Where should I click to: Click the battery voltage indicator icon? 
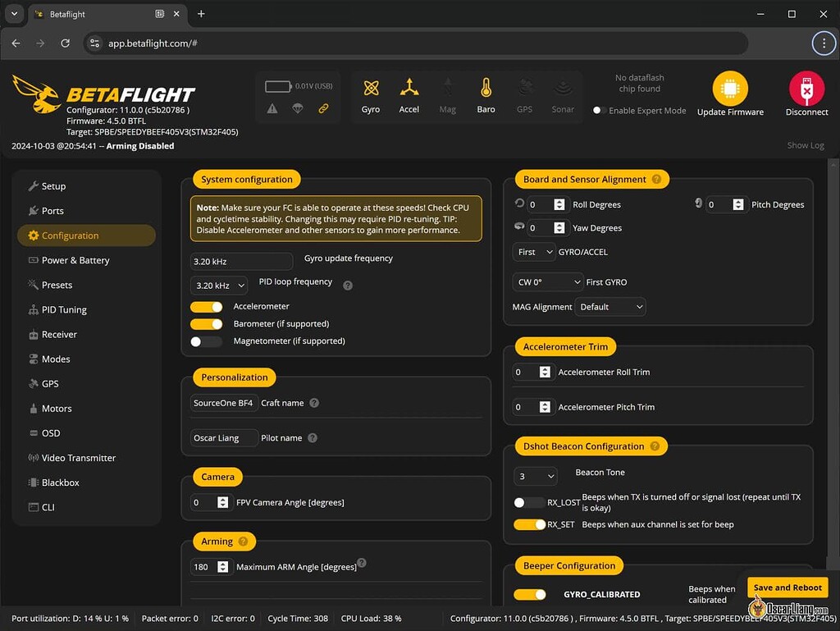click(x=278, y=86)
